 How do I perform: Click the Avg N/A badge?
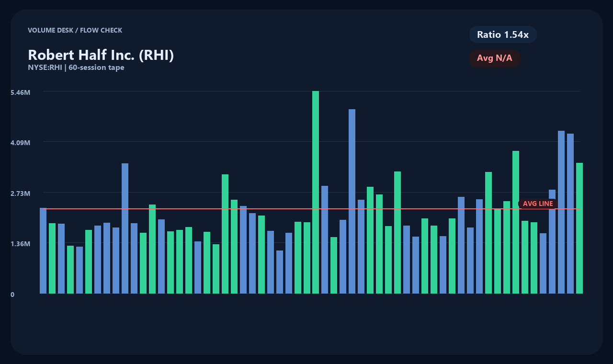(x=495, y=58)
